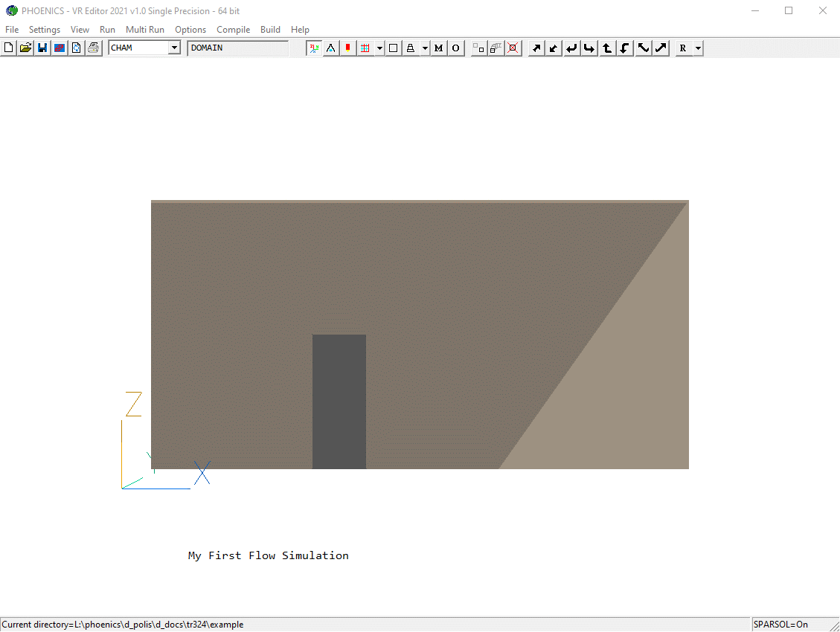The width and height of the screenshot is (840, 632).
Task: Open the Multi Run menu
Action: click(x=144, y=30)
